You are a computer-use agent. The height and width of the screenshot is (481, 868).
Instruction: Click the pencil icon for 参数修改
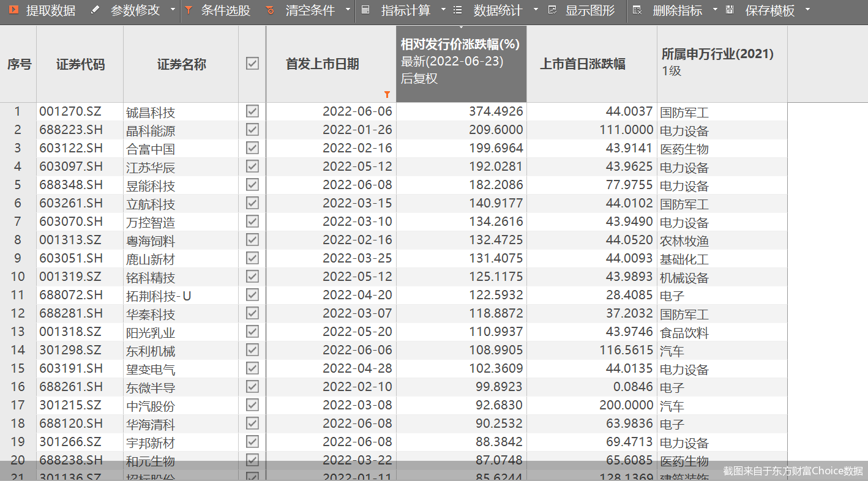[x=95, y=10]
